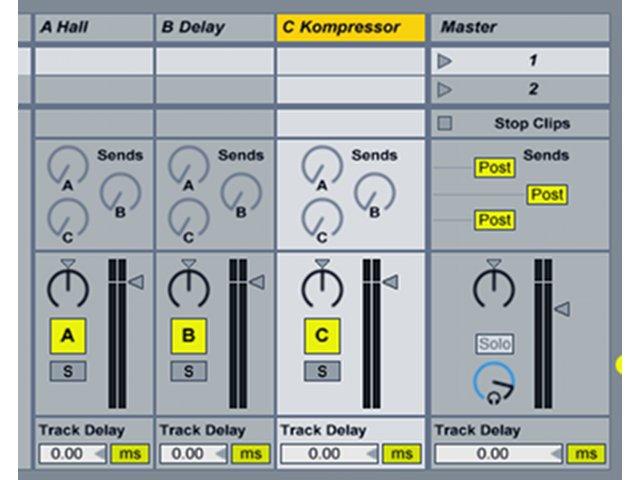
Task: Toggle the A track activator button
Action: 68,336
